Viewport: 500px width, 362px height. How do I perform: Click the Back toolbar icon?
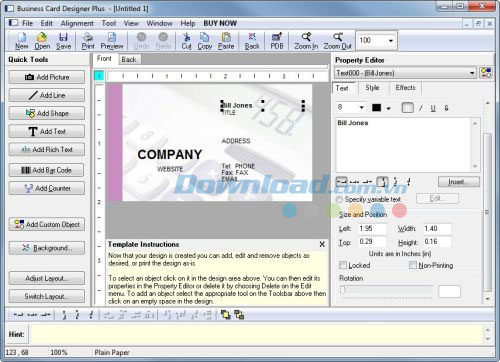click(x=252, y=41)
